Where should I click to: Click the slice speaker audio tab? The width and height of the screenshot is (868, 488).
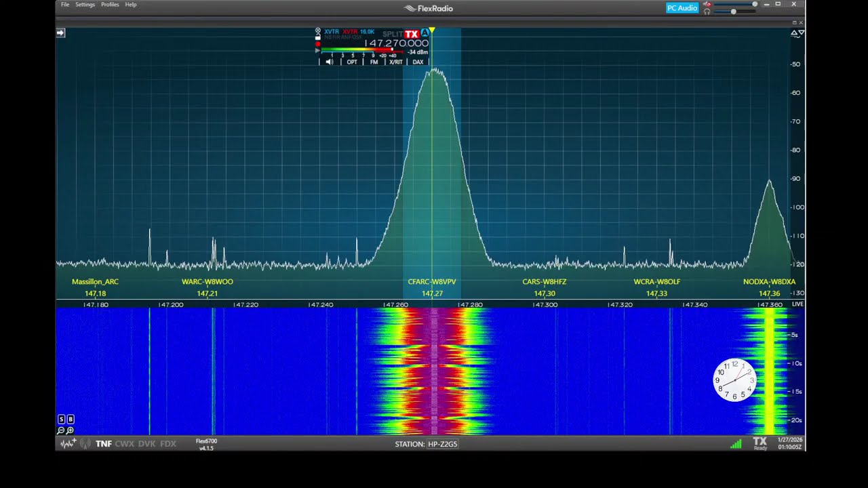[330, 62]
